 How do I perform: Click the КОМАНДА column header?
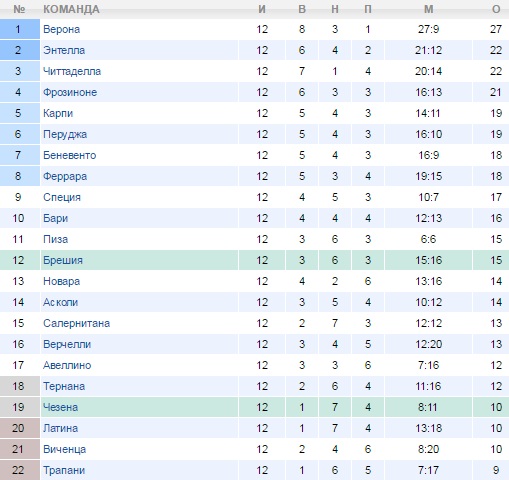(x=71, y=9)
